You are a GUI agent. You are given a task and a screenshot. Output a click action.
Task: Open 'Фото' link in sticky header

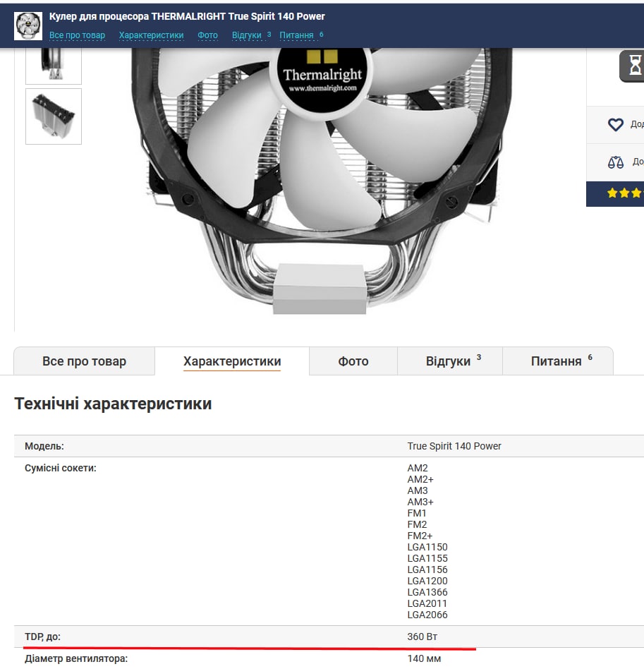(x=207, y=35)
